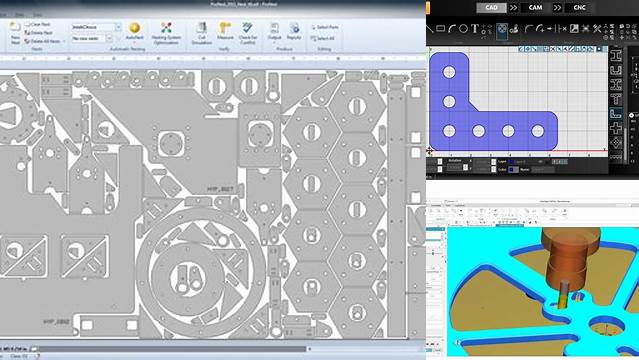Switch to the CAM tab

pos(535,7)
